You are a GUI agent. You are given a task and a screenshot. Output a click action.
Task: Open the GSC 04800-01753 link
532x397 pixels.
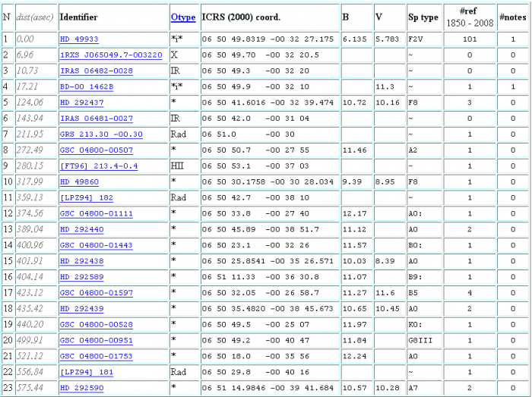click(97, 356)
